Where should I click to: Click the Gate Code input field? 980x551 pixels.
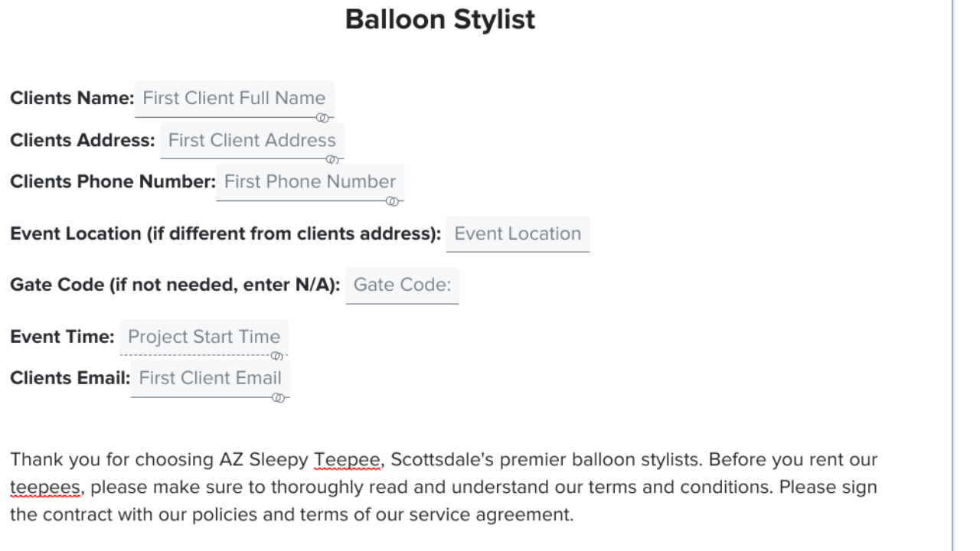(402, 285)
